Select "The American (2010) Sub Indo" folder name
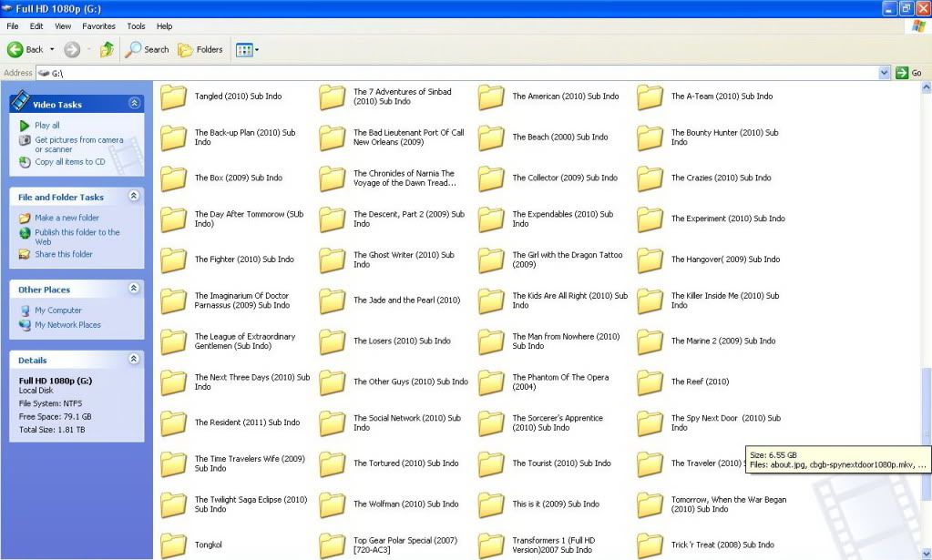 pyautogui.click(x=565, y=97)
